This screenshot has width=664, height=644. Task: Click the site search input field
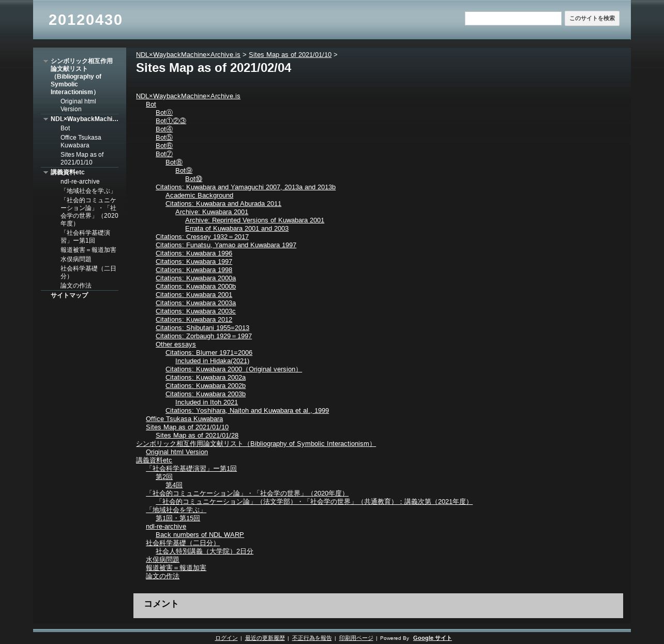(513, 19)
